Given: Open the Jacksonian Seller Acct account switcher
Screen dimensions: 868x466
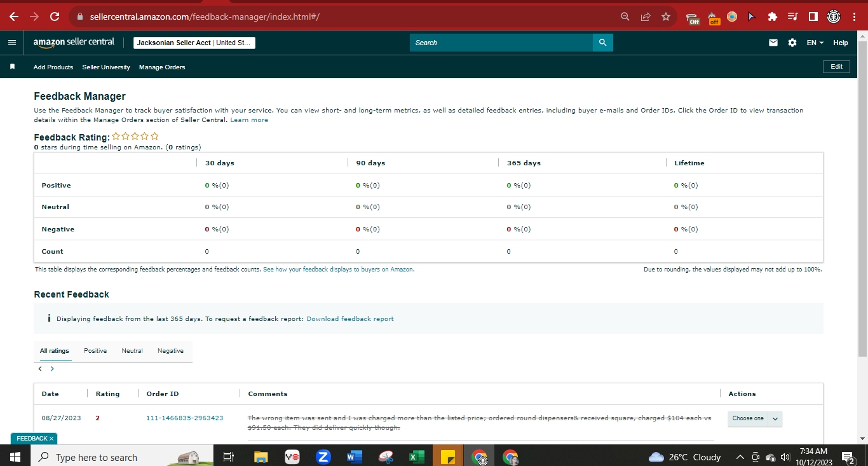Looking at the screenshot, I should tap(194, 43).
